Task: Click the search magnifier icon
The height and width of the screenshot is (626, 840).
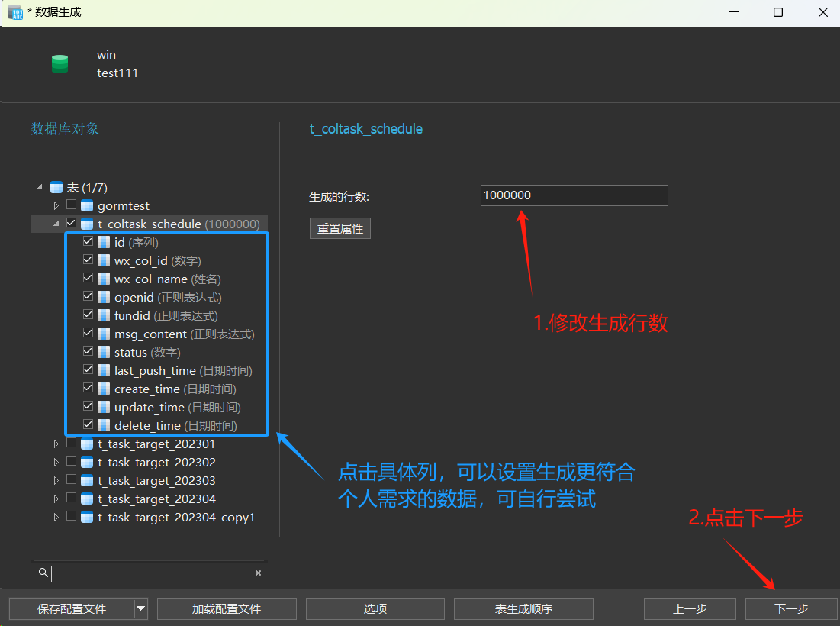Action: [x=43, y=573]
